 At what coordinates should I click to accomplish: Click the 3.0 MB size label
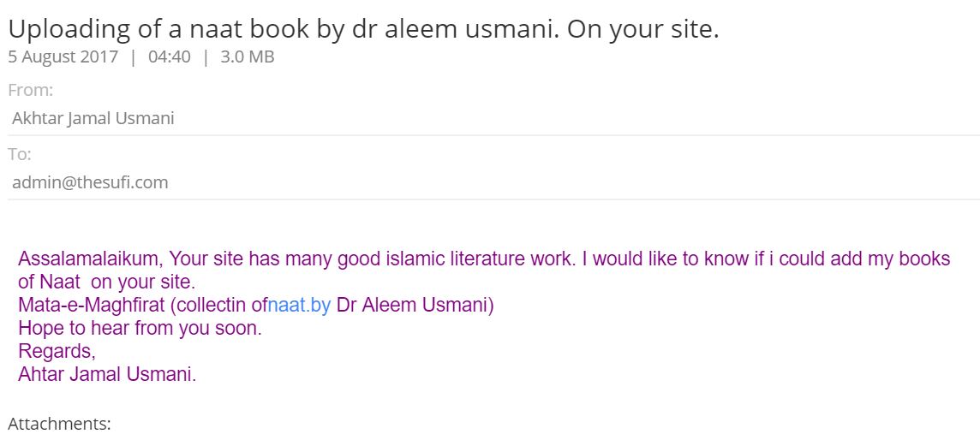248,56
